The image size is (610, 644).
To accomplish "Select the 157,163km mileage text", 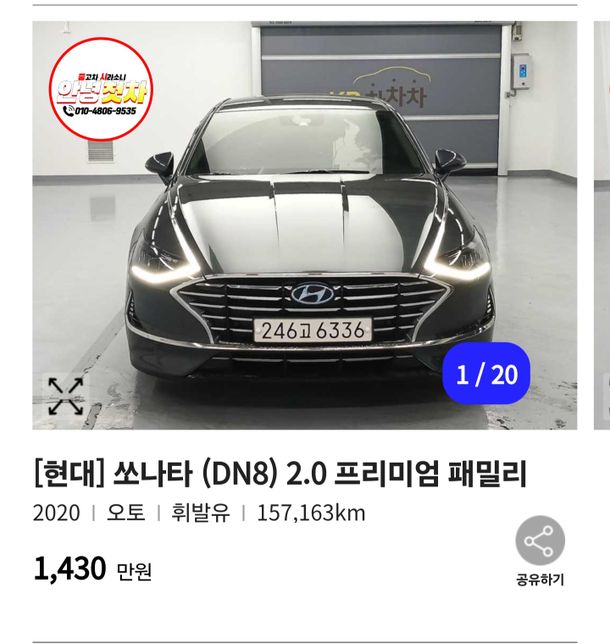I will pos(311,513).
